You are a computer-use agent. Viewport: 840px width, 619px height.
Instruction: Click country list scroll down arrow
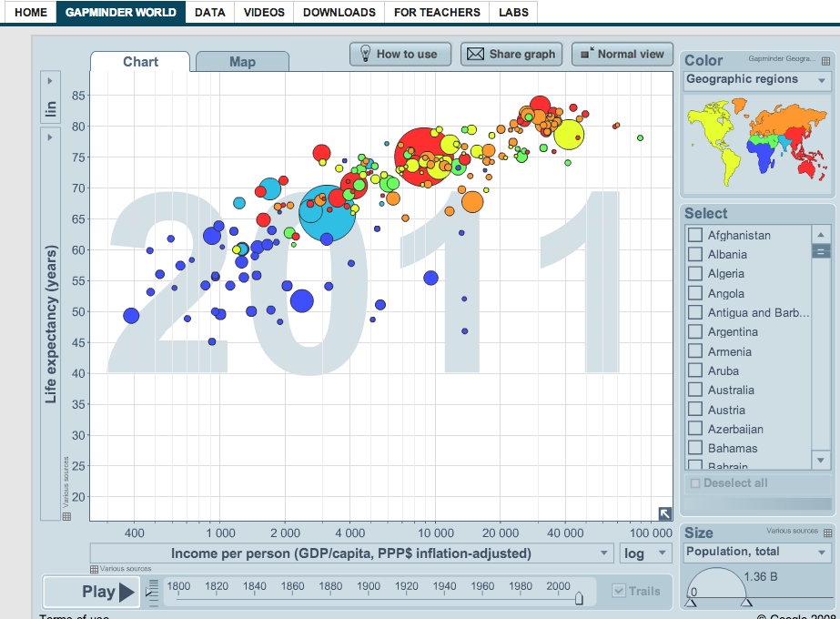[x=821, y=460]
